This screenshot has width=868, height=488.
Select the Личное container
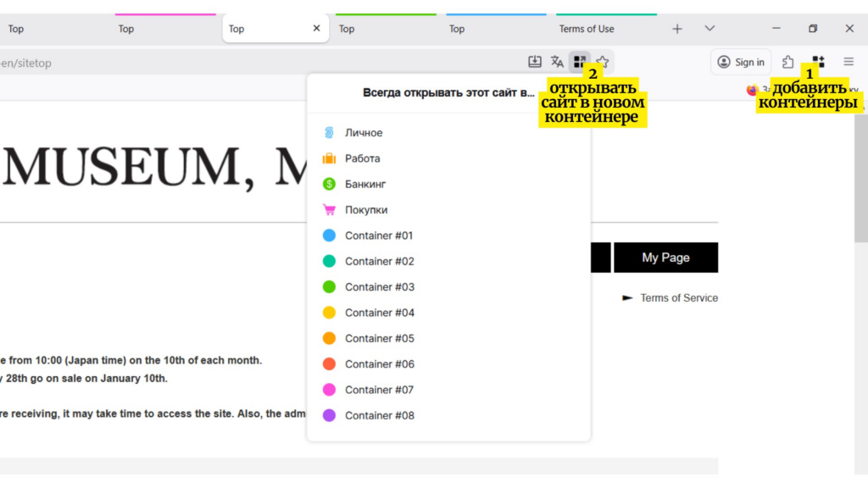click(x=448, y=133)
